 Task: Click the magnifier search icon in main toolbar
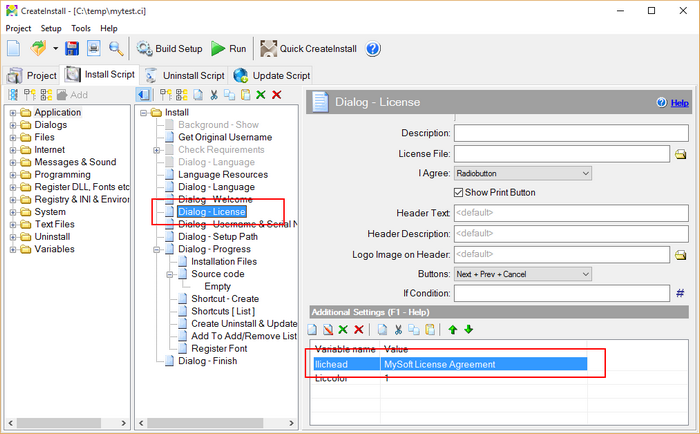[x=115, y=48]
